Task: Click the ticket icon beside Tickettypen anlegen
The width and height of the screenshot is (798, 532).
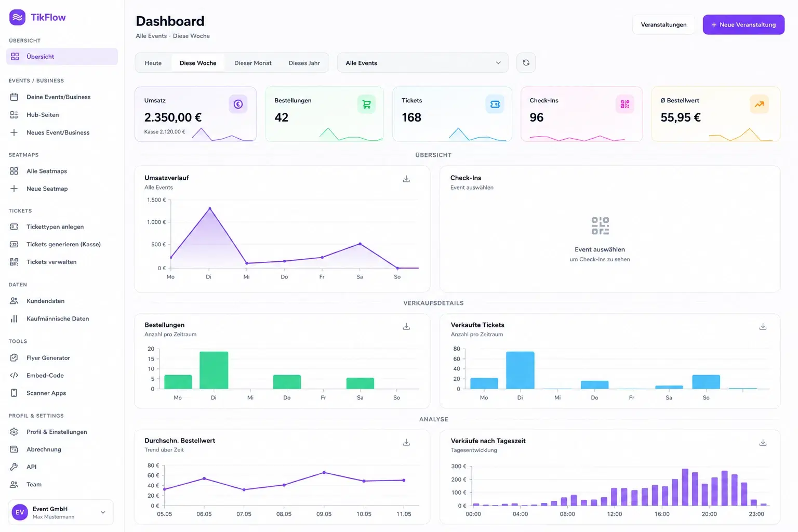Action: click(x=14, y=227)
